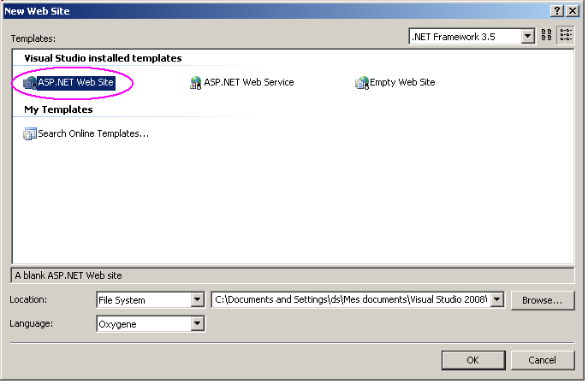Click the "My Templates" section header
Screen dimensions: 588x384
pyautogui.click(x=58, y=109)
